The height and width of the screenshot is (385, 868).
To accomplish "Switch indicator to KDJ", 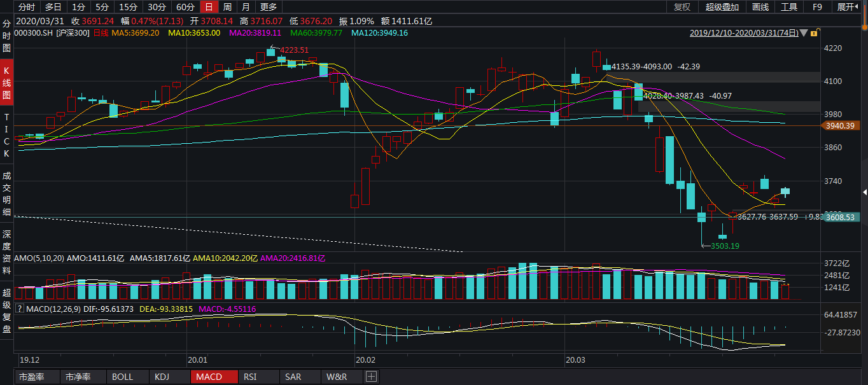I will click(x=162, y=377).
